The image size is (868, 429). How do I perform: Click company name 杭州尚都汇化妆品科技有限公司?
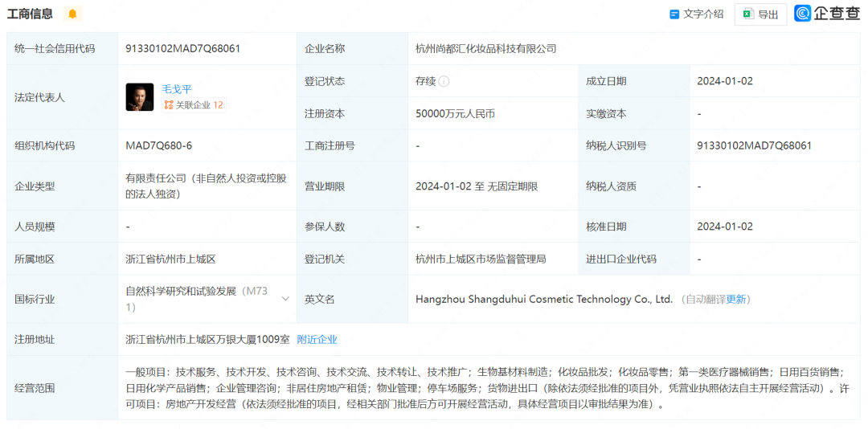tap(485, 48)
